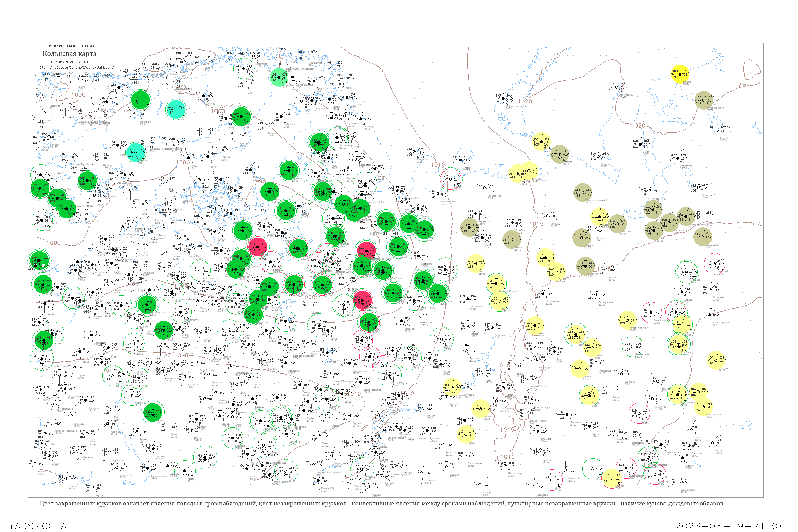Select the "Tafjord 1218" station label
This screenshot has width=798, height=532.
81,88
